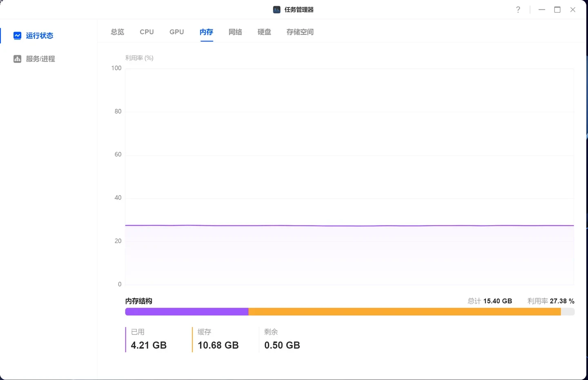Switch to the 总览 tab
This screenshot has height=380, width=588.
tap(118, 32)
